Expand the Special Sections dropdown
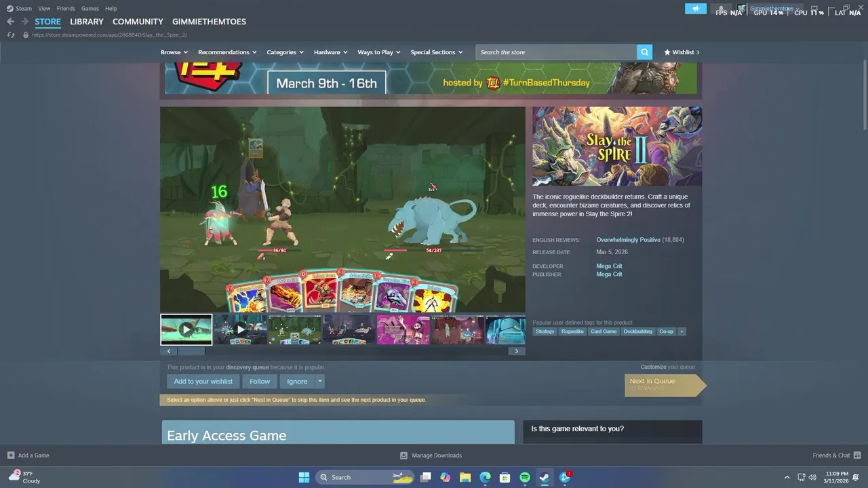 coord(437,52)
